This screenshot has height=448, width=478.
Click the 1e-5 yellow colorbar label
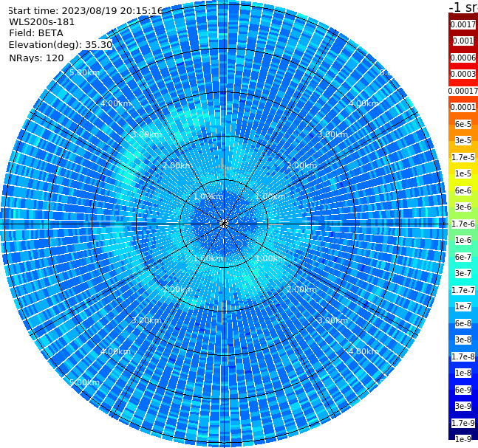463,173
